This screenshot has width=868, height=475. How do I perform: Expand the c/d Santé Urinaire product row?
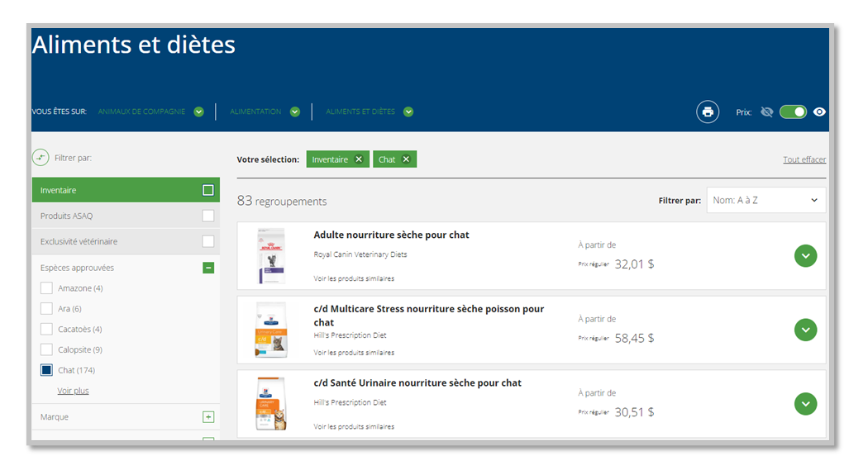click(x=805, y=404)
